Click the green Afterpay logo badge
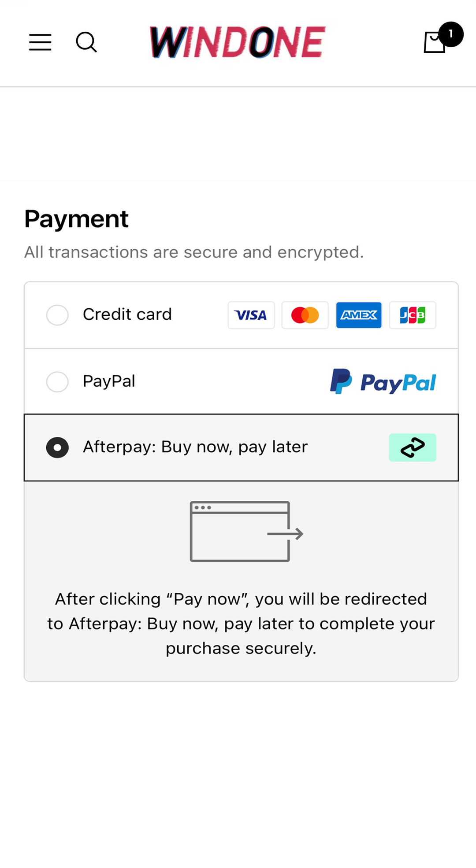 pos(413,447)
